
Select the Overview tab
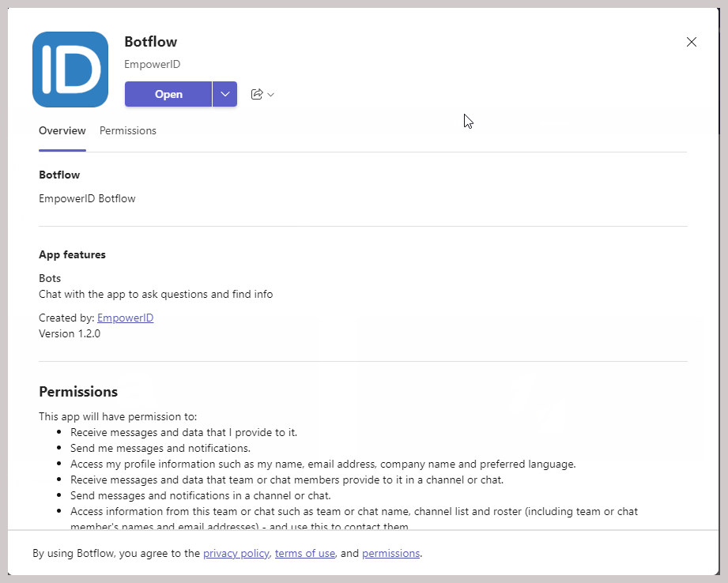(x=62, y=130)
